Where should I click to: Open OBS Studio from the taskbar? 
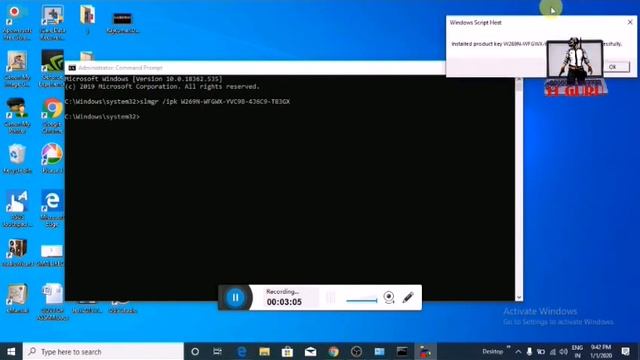[x=356, y=351]
